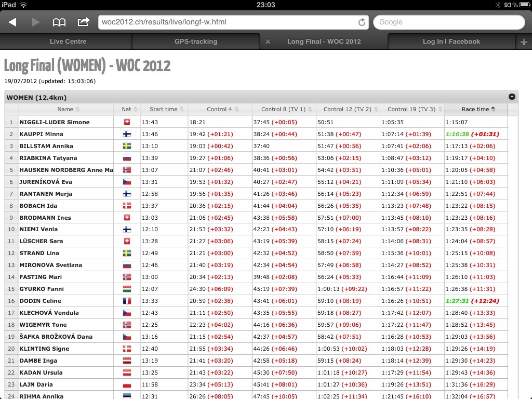Sort by Control 8 (TV 1) column
The height and width of the screenshot is (399, 532).
[x=283, y=109]
